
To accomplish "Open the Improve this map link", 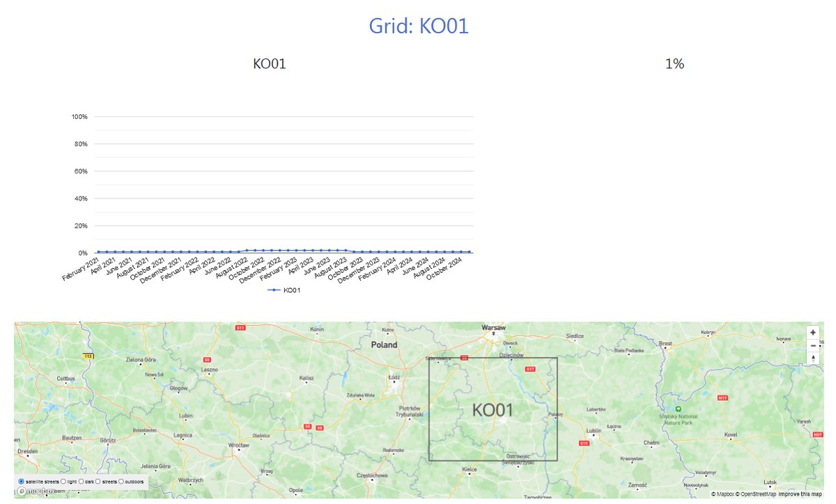I will coord(800,493).
